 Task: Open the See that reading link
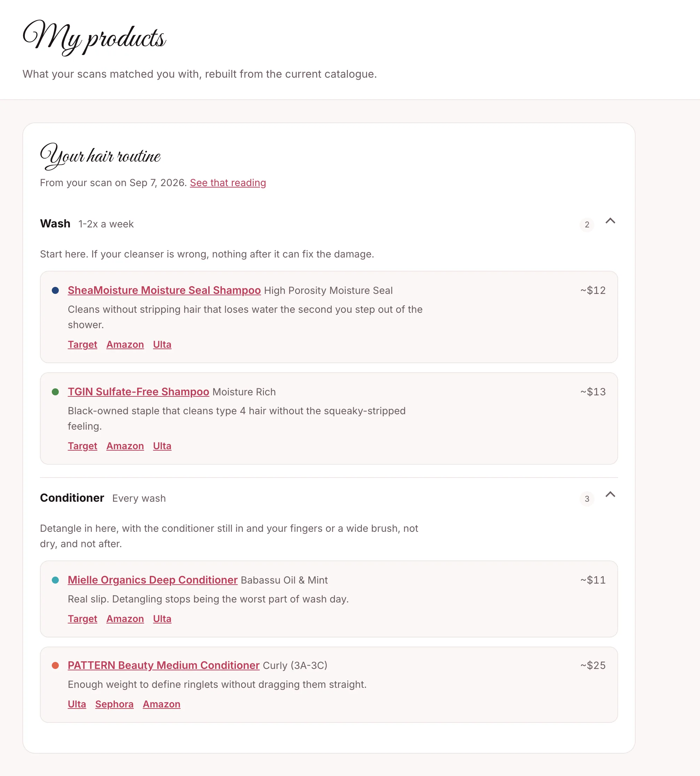228,183
